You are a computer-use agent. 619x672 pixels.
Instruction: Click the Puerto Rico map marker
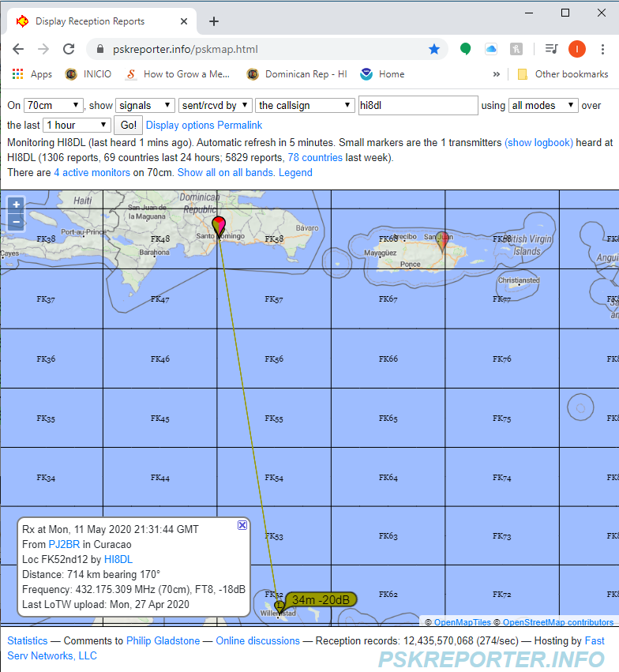(x=443, y=239)
